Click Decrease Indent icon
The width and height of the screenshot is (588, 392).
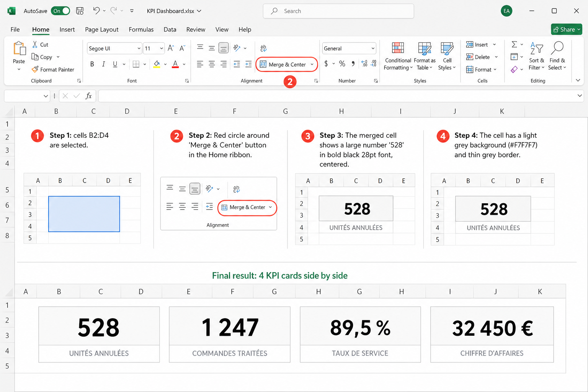click(237, 64)
